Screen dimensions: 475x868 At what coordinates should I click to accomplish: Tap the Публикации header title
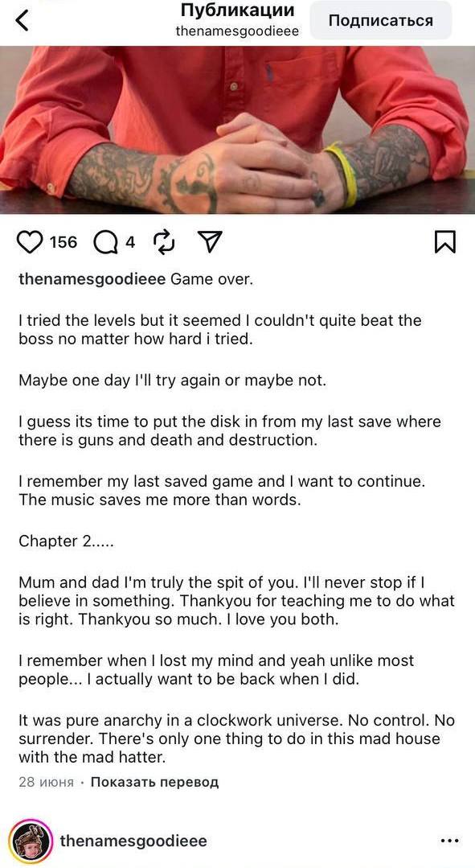pyautogui.click(x=237, y=10)
